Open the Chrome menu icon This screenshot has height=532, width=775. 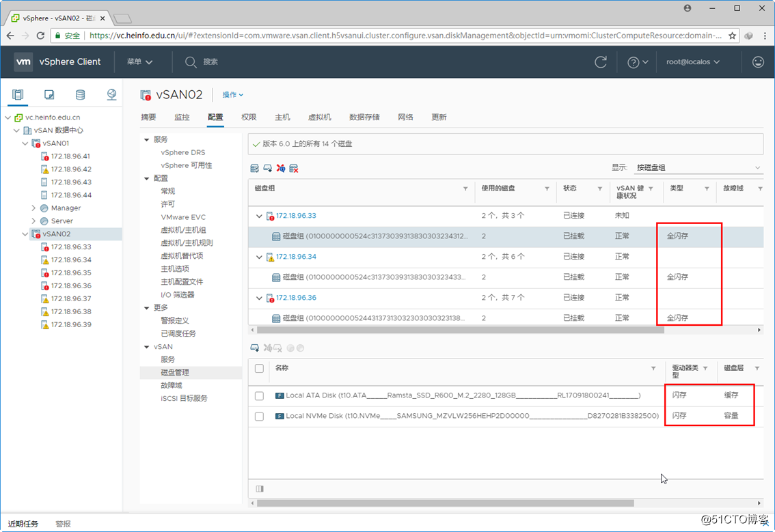point(765,36)
